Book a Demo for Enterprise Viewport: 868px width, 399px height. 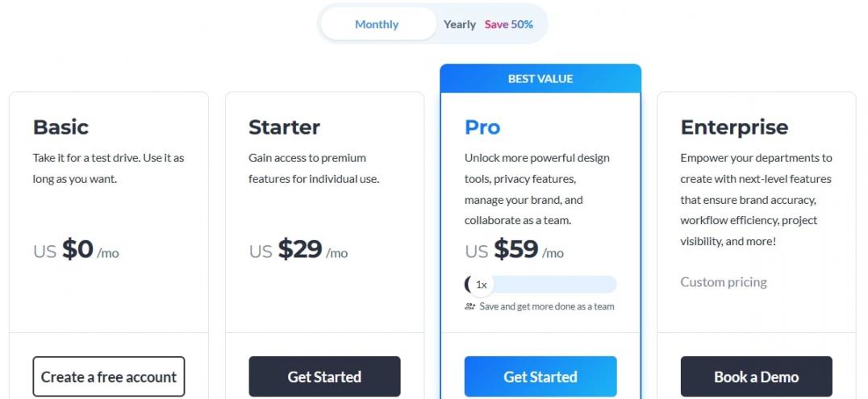point(756,376)
